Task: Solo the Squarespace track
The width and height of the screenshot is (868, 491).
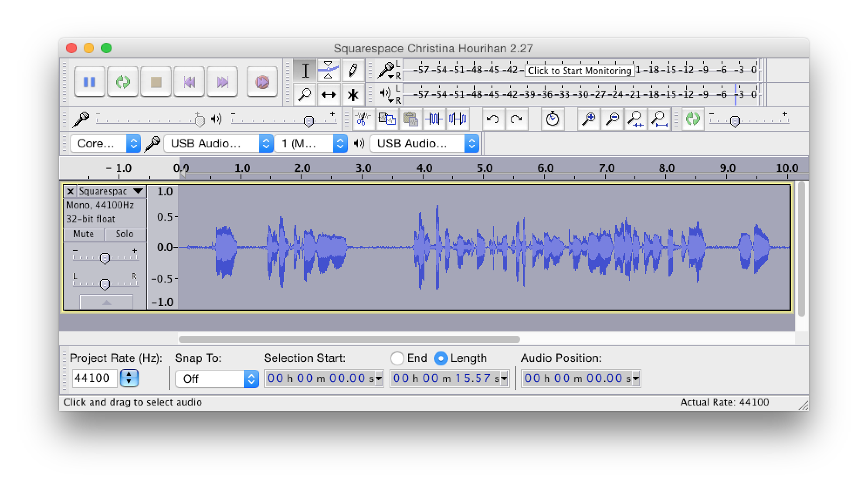Action: point(125,234)
